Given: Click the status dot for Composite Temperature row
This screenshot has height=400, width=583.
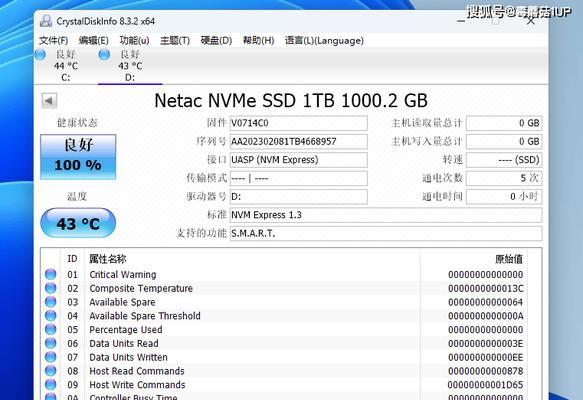Looking at the screenshot, I should (51, 288).
